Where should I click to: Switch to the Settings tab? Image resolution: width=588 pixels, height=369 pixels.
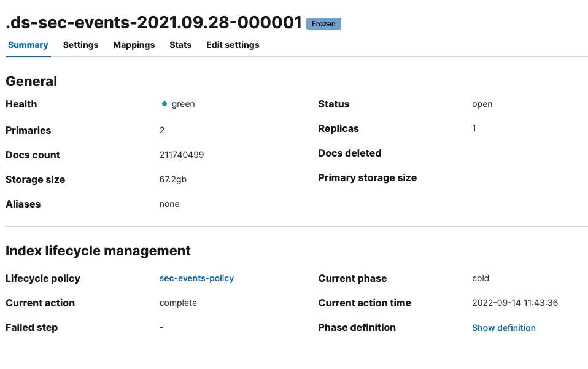tap(80, 45)
